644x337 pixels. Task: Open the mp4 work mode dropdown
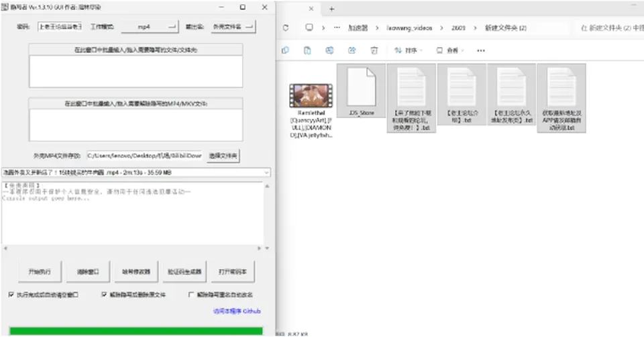click(x=150, y=27)
